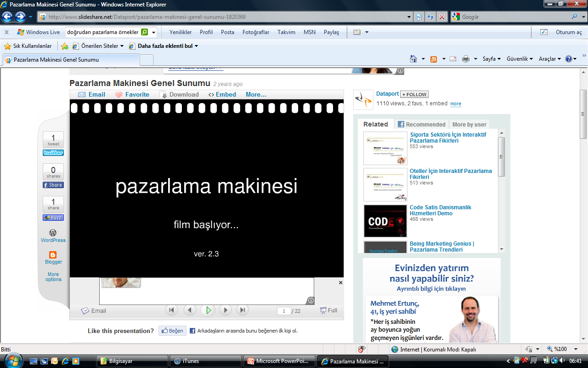Screen dimensions: 588x368
Task: Close the ad overlay below the slide
Action: point(340,282)
